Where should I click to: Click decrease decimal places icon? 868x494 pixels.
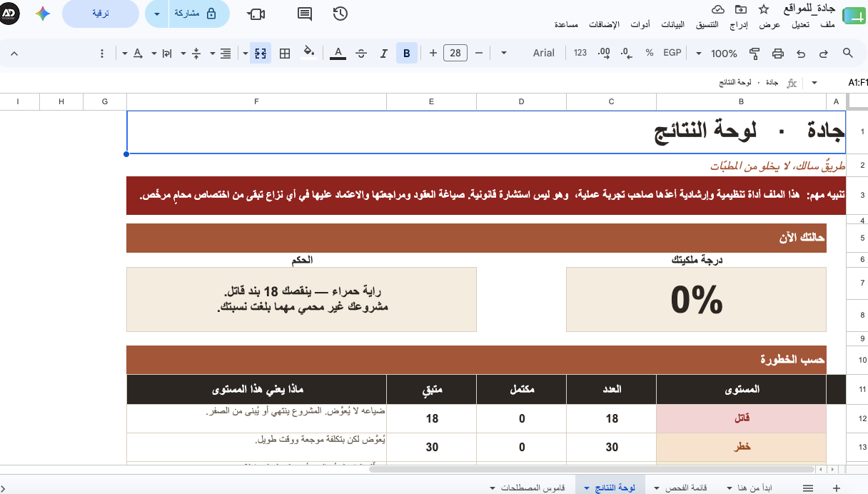click(627, 53)
